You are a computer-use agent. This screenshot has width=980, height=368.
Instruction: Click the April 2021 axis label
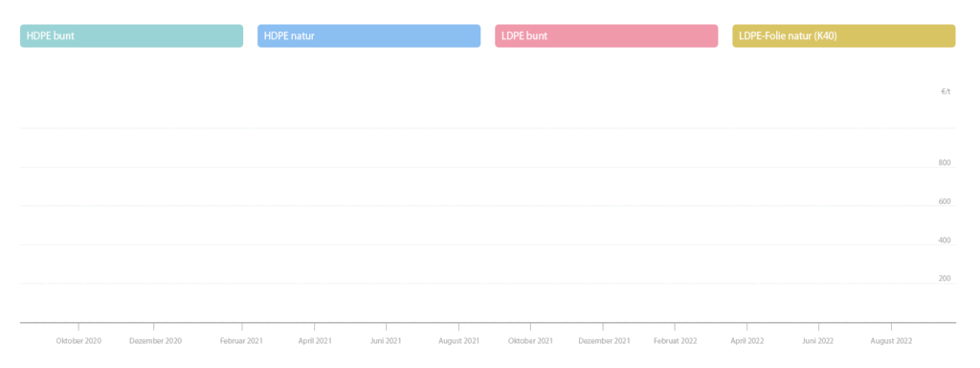tap(315, 341)
